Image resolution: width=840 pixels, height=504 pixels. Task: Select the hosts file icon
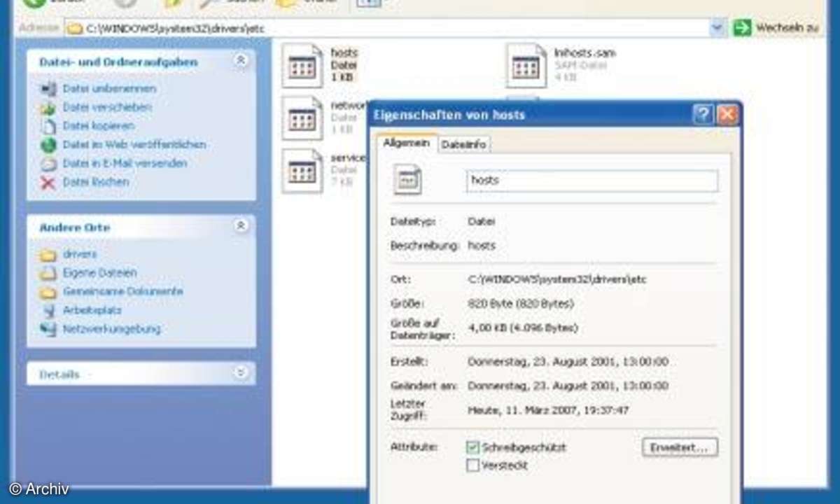(x=302, y=65)
